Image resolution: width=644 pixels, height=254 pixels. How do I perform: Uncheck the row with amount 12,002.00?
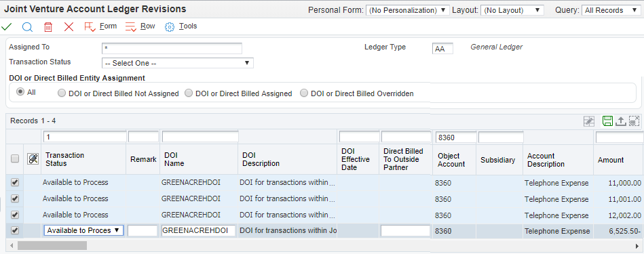[x=15, y=215]
